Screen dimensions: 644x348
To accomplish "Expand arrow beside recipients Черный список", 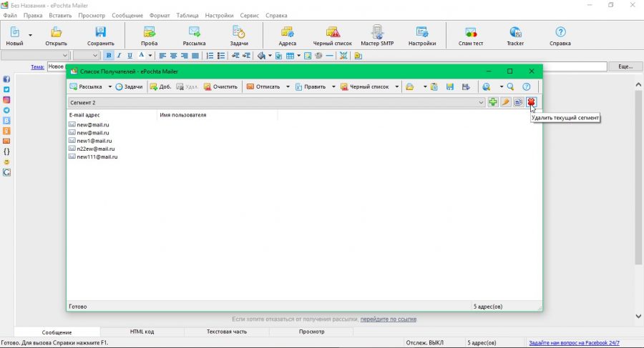I will pyautogui.click(x=396, y=86).
